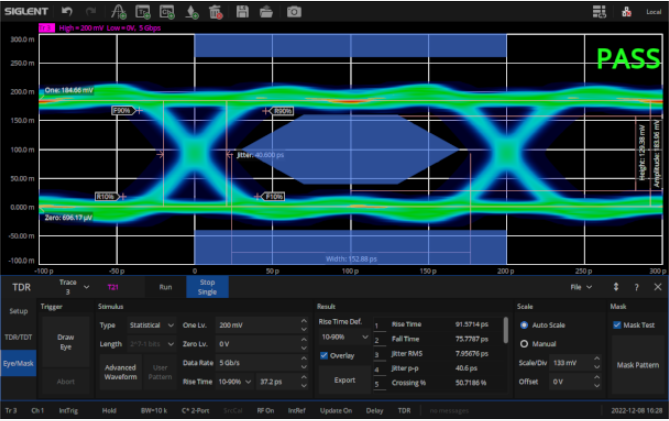Click the Result list scrollbar
The height and width of the screenshot is (421, 669).
point(506,330)
